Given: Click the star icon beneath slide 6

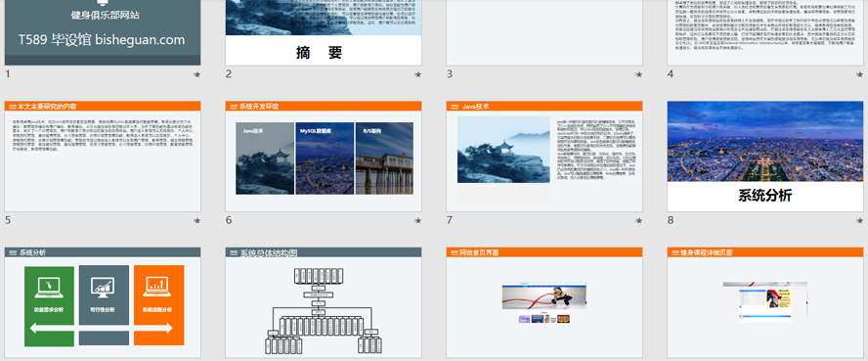Looking at the screenshot, I should coord(417,220).
